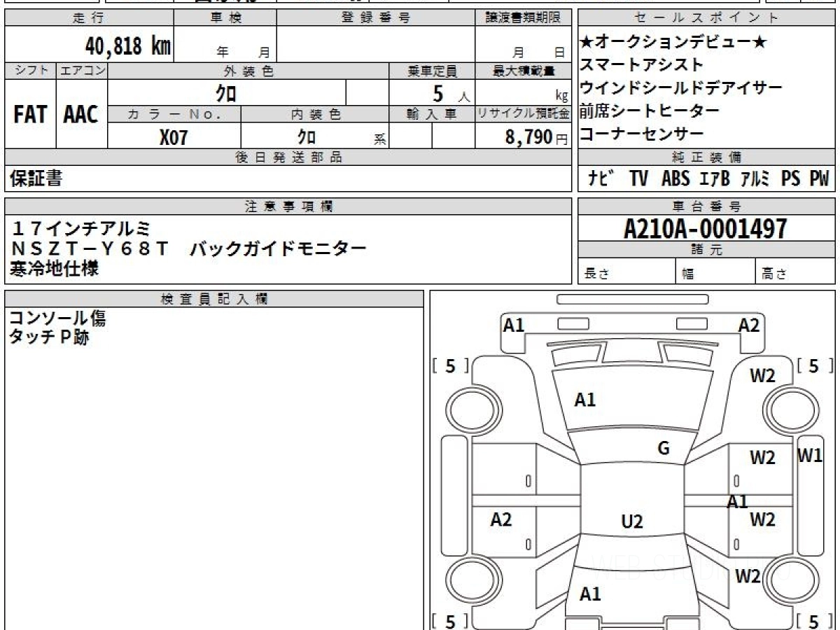Select the NSZT-Y68T navigation model text
Viewport: 840px width, 630px height.
point(91,248)
